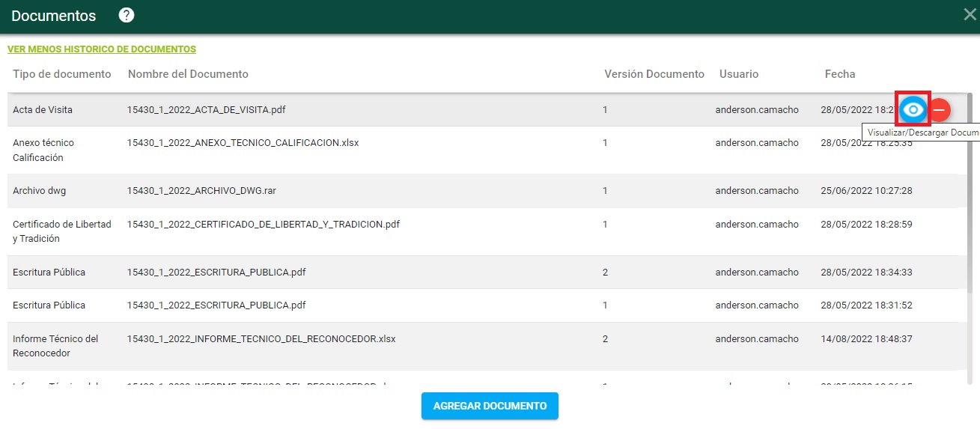View/download the Acta de Visita document
The width and height of the screenshot is (980, 429).
tap(913, 110)
